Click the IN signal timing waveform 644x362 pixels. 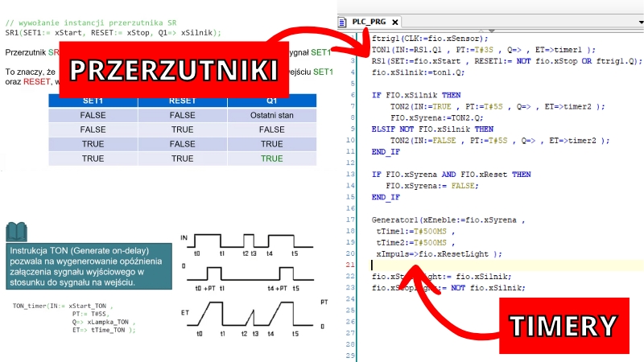tap(250, 241)
